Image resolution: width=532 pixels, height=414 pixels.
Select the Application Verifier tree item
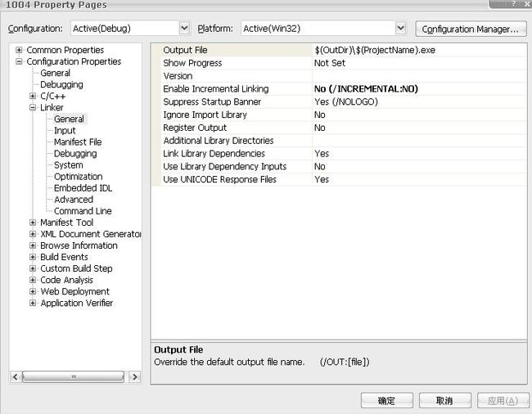coord(77,303)
